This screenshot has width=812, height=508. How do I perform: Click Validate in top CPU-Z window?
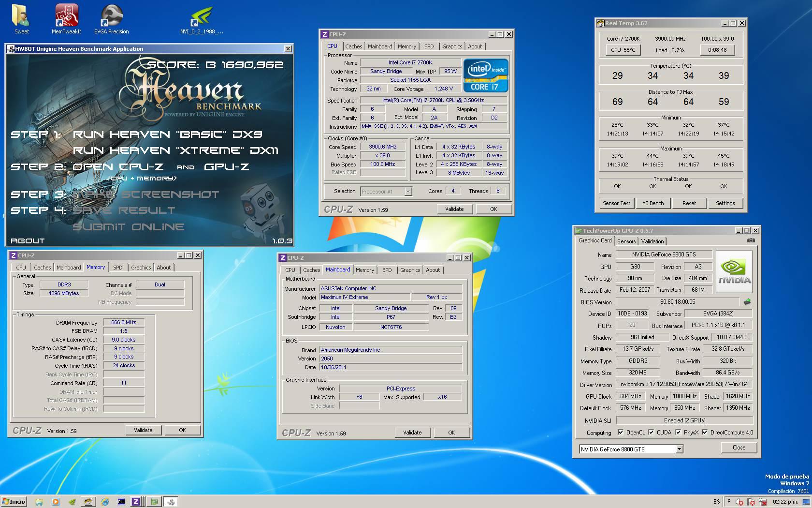pyautogui.click(x=454, y=209)
